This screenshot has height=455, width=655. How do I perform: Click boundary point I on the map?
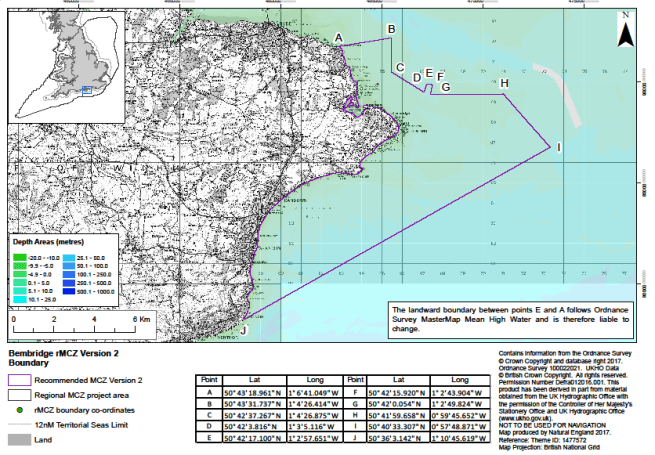[558, 148]
